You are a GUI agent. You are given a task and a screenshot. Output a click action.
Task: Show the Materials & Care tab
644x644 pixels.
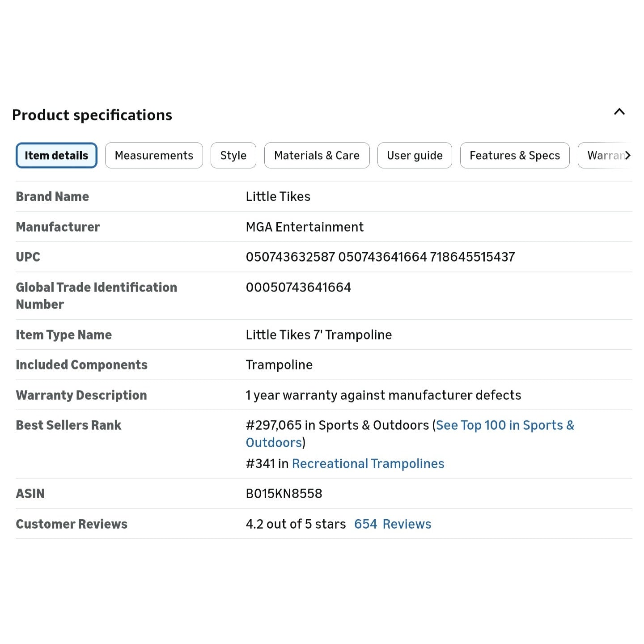317,155
